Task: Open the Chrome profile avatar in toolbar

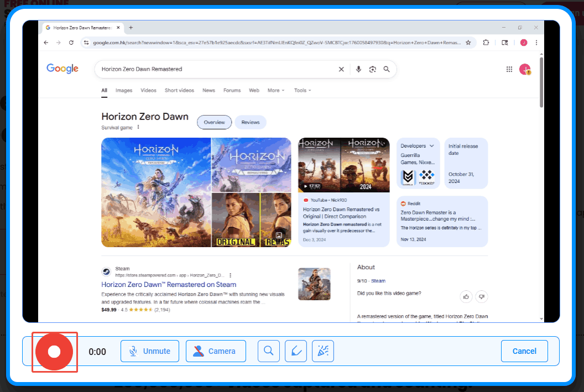Action: click(524, 43)
